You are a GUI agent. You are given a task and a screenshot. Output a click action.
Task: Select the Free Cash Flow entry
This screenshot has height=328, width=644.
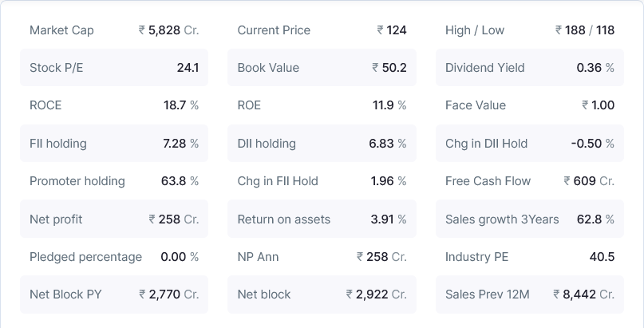[x=530, y=181]
